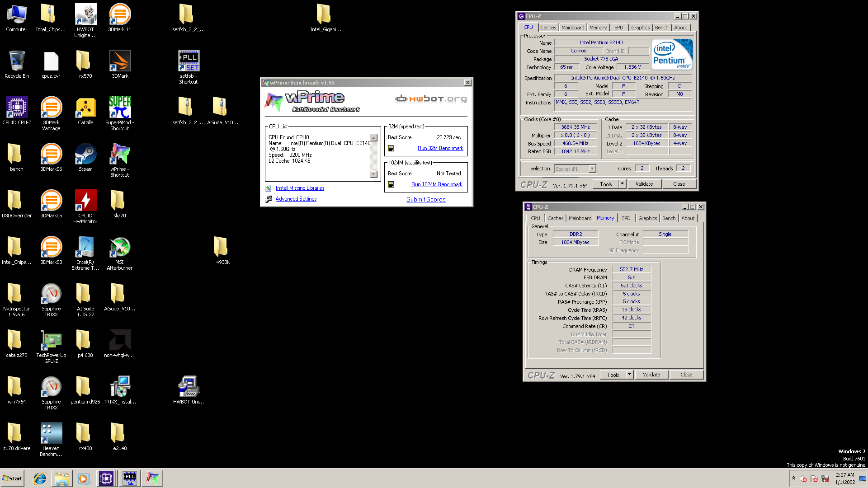Click Validate in top CPU-Z window

pos(644,184)
